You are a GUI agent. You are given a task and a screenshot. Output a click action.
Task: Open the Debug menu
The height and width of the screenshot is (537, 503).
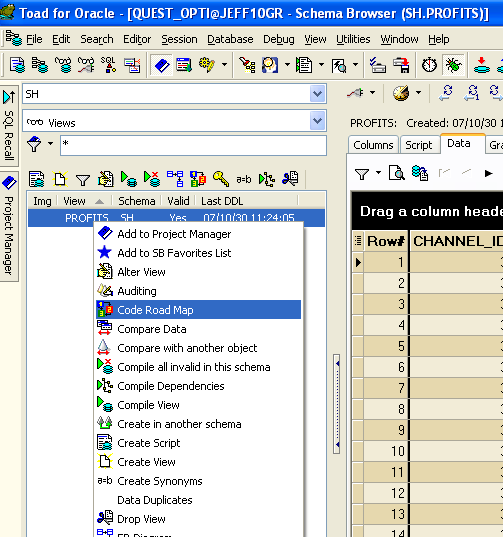[278, 39]
